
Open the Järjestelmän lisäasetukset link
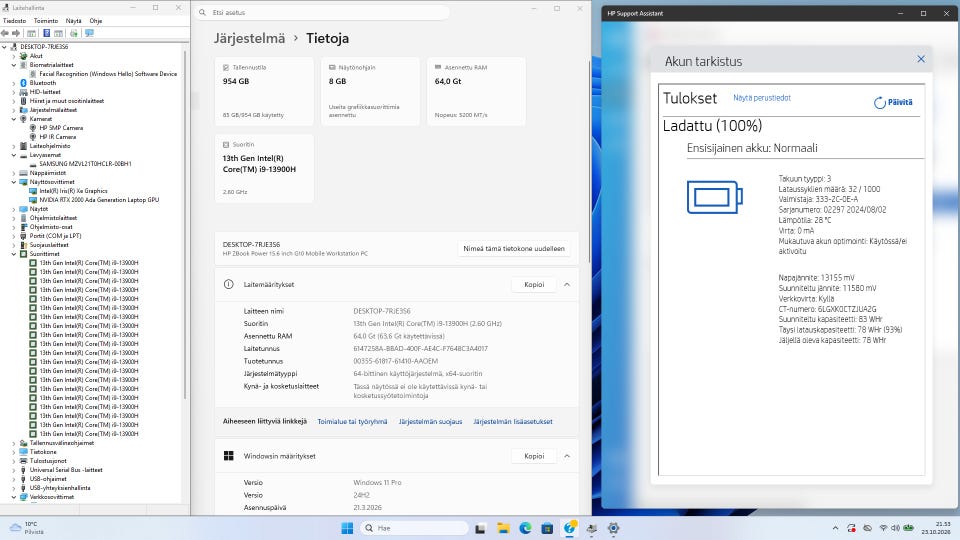[512, 421]
